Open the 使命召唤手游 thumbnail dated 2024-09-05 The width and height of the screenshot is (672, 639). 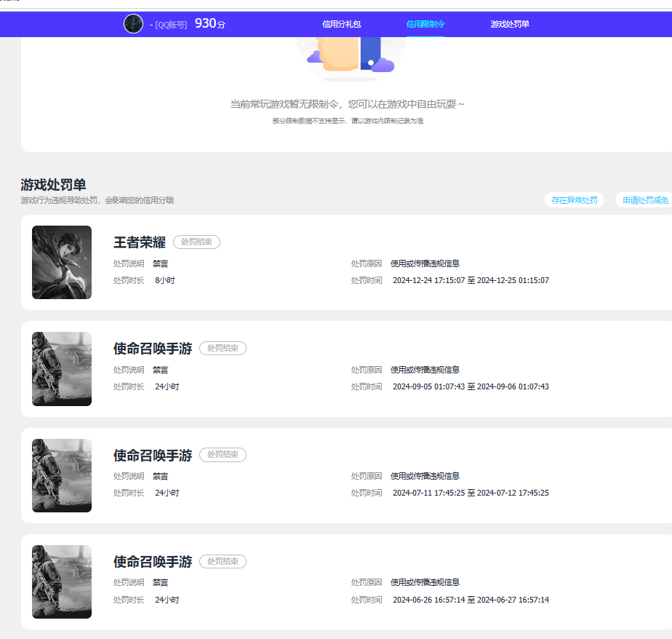tap(62, 369)
